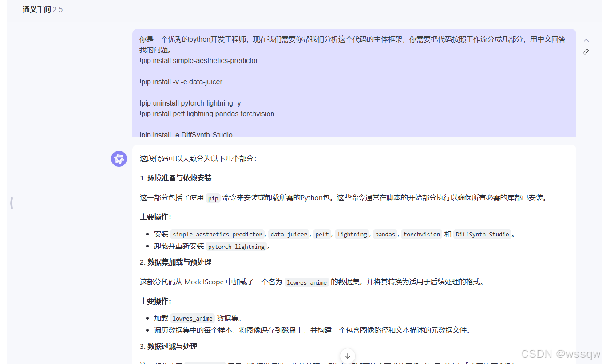602x364 pixels.
Task: Edit the user prompt using the pencil icon
Action: (x=586, y=52)
